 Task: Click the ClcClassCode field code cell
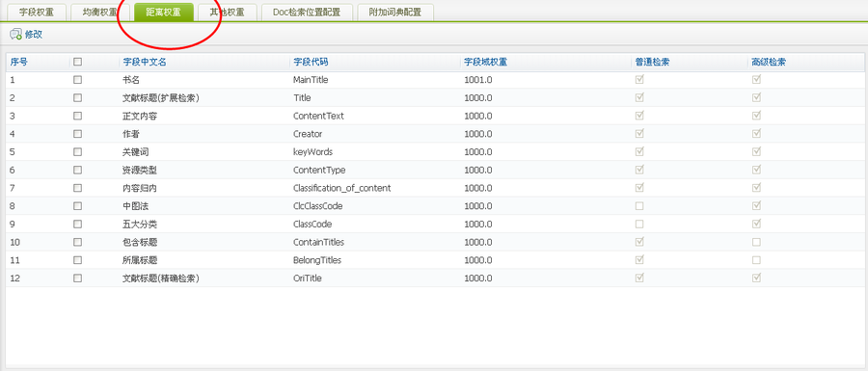click(x=317, y=205)
